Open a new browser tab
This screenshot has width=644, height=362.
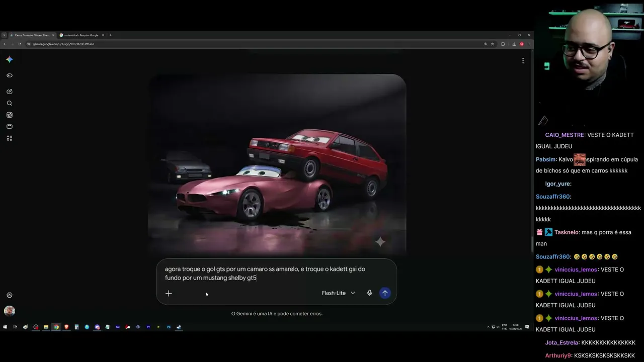click(x=111, y=35)
